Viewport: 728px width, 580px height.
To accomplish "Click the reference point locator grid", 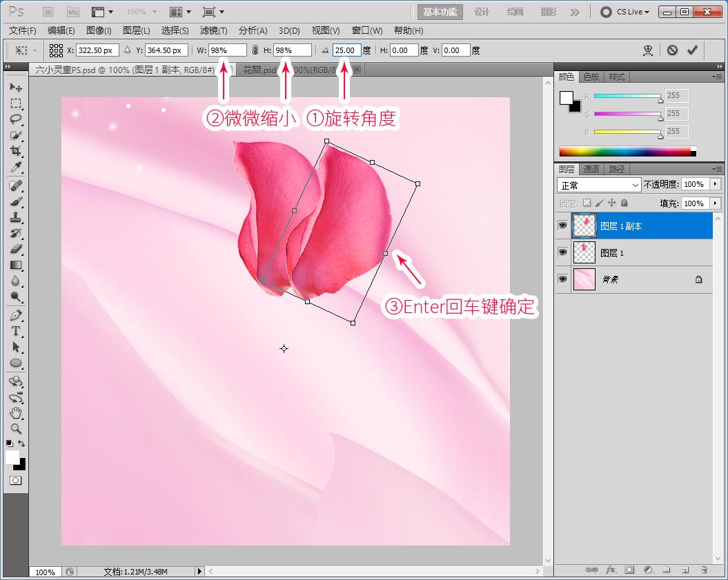I will pyautogui.click(x=56, y=50).
